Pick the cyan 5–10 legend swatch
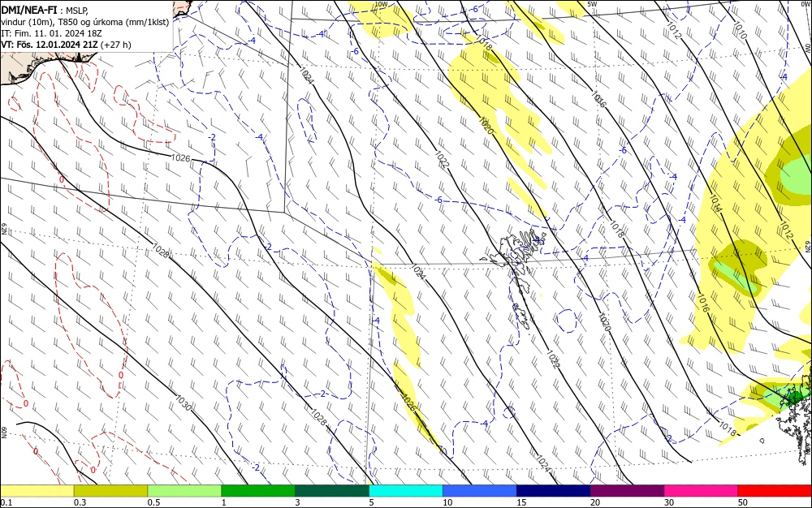 [406, 491]
